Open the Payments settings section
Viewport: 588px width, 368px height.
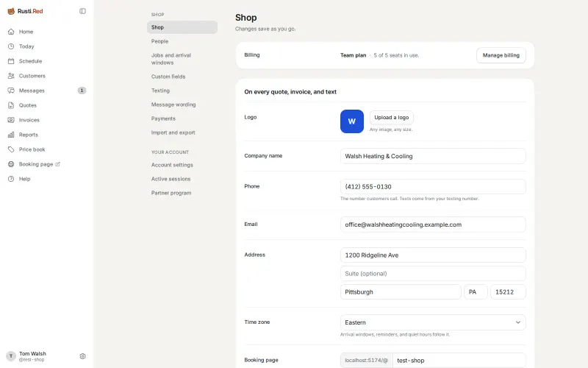pyautogui.click(x=182, y=118)
